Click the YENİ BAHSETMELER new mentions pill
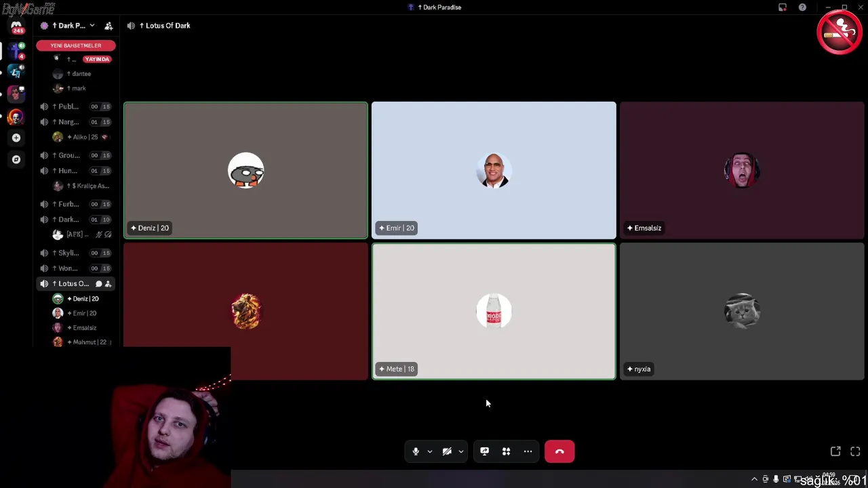 (76, 45)
